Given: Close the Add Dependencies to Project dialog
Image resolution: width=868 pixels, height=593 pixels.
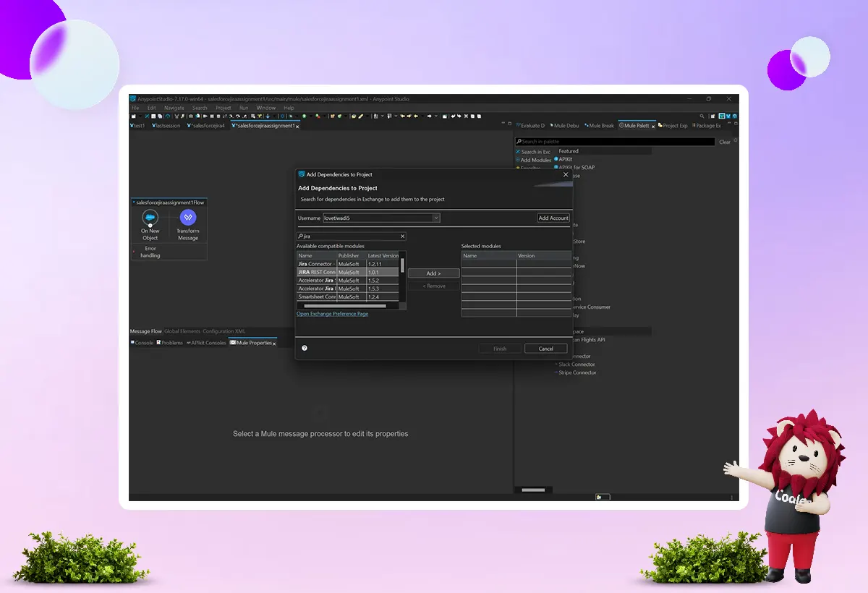Looking at the screenshot, I should tap(566, 174).
